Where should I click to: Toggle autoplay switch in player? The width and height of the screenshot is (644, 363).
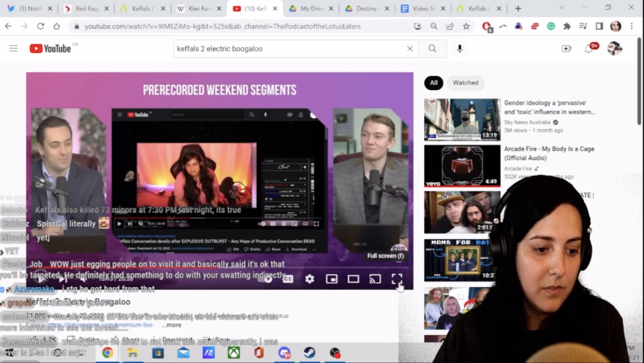266,279
